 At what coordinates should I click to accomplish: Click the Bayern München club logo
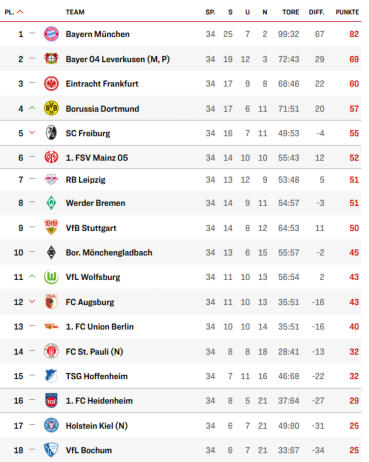coord(51,34)
